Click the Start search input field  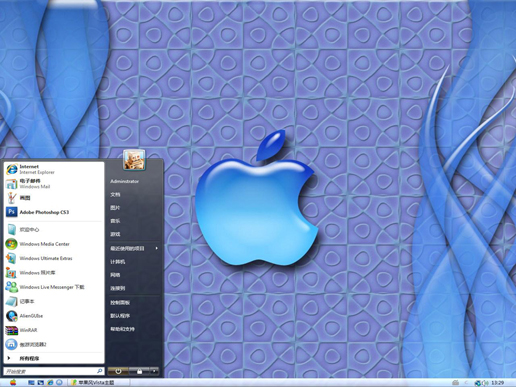point(53,371)
